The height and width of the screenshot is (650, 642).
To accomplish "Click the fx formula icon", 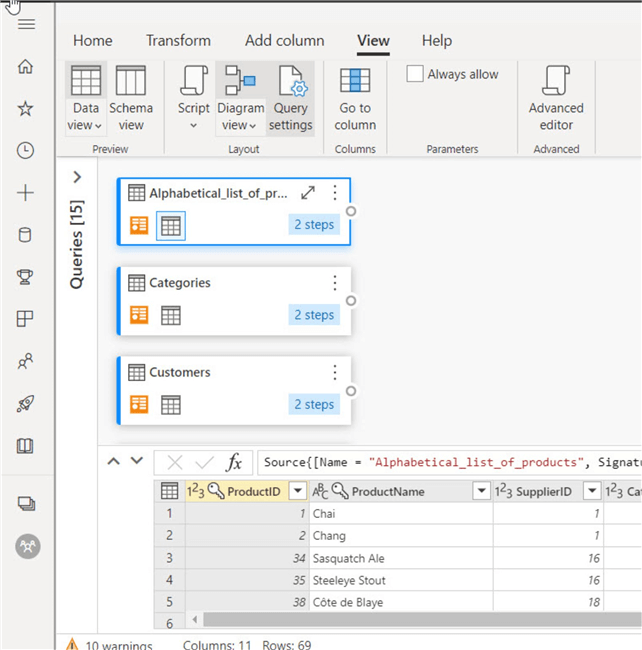I will coord(234,462).
